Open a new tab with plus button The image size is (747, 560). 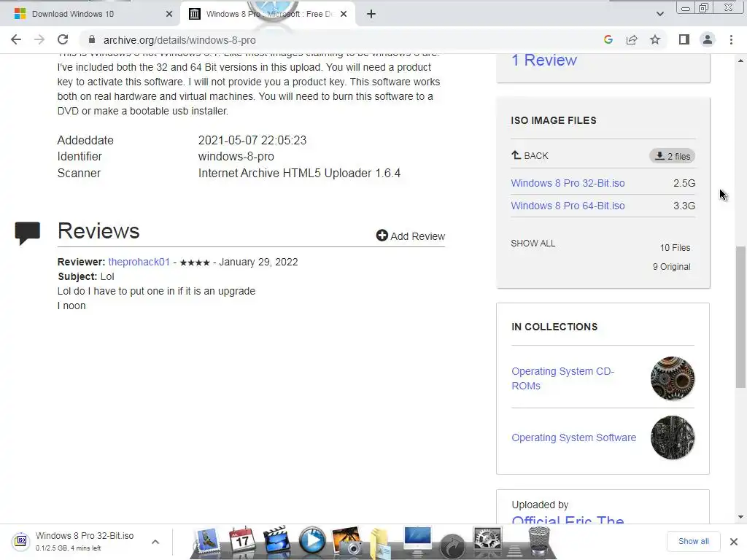(x=371, y=14)
